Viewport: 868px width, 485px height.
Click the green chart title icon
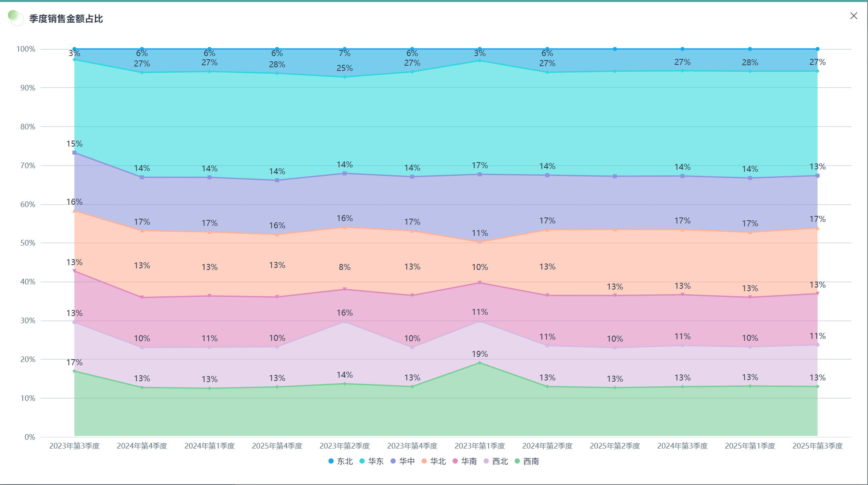[16, 18]
